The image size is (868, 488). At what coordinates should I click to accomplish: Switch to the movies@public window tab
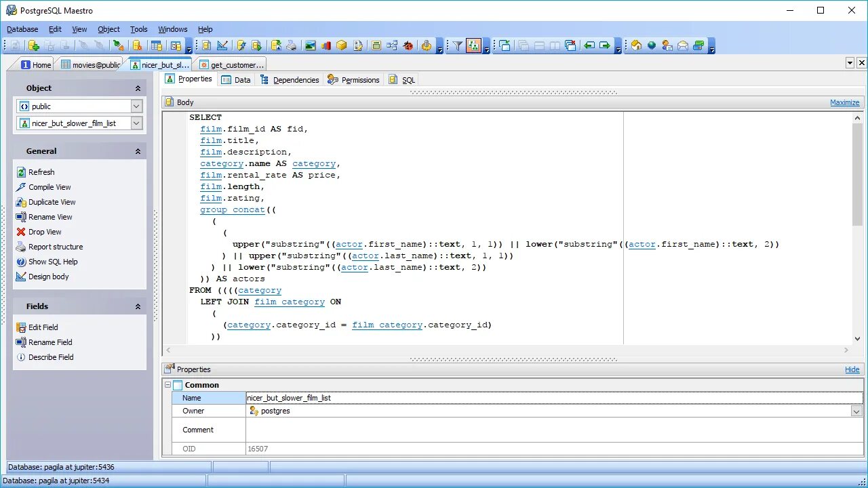point(91,65)
